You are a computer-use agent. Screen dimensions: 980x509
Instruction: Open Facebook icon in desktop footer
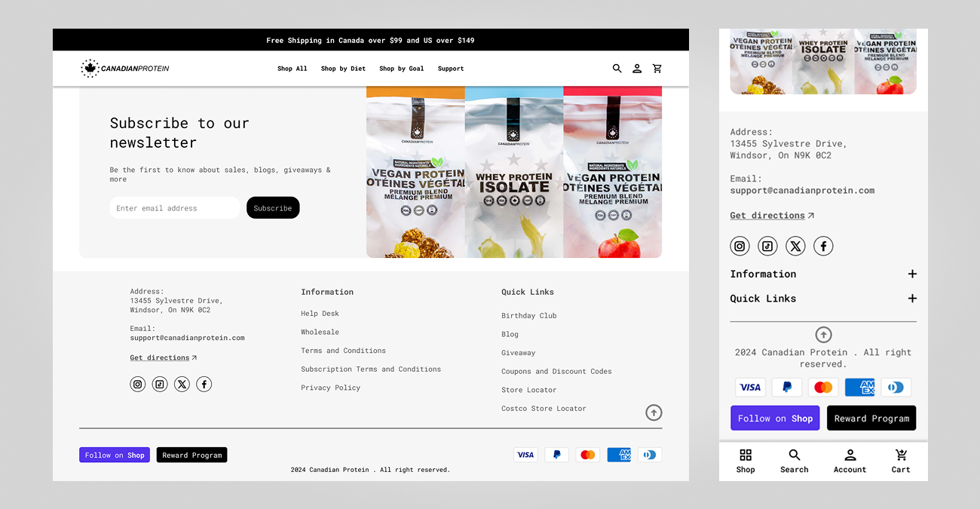(204, 385)
